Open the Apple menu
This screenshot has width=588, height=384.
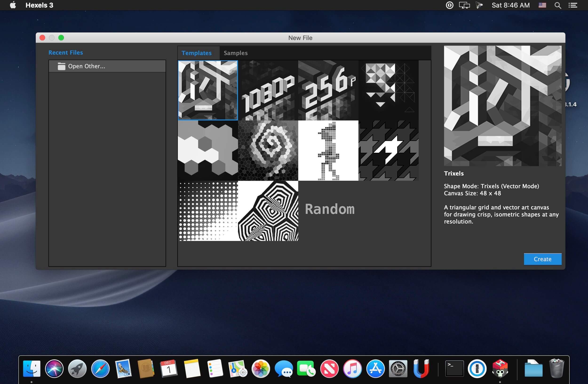(x=13, y=5)
